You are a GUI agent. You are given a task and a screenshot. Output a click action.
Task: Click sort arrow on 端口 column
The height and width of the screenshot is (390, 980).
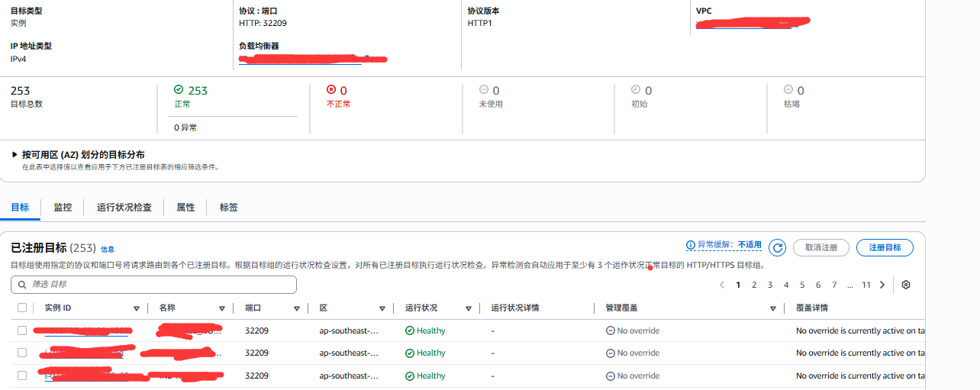coord(296,308)
